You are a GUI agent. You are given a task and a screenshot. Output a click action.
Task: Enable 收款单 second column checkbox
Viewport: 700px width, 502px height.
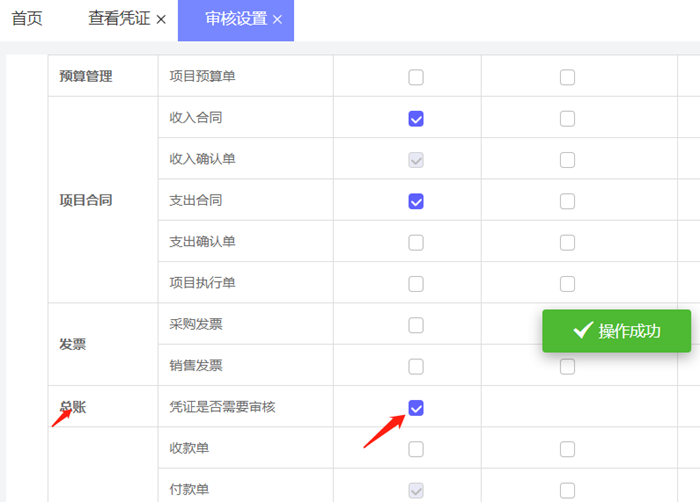(567, 449)
